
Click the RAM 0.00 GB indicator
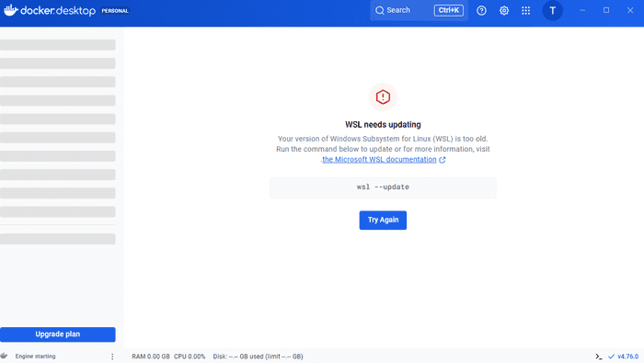click(x=151, y=357)
